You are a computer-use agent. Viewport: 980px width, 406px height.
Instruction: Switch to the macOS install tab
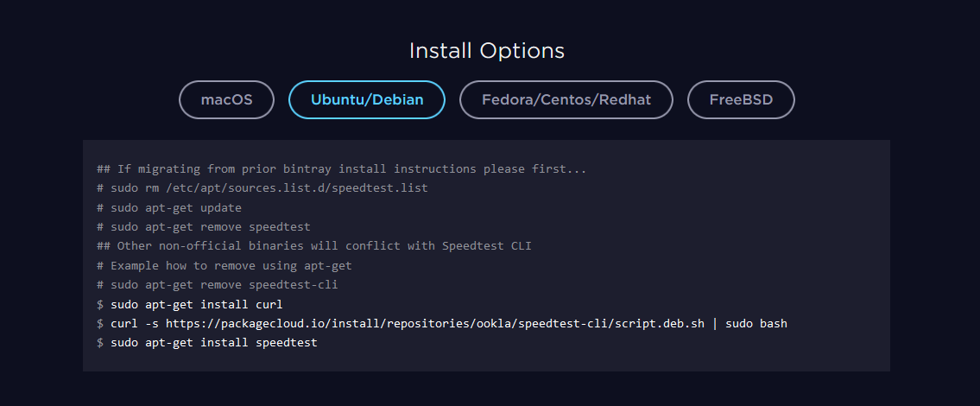click(x=226, y=99)
